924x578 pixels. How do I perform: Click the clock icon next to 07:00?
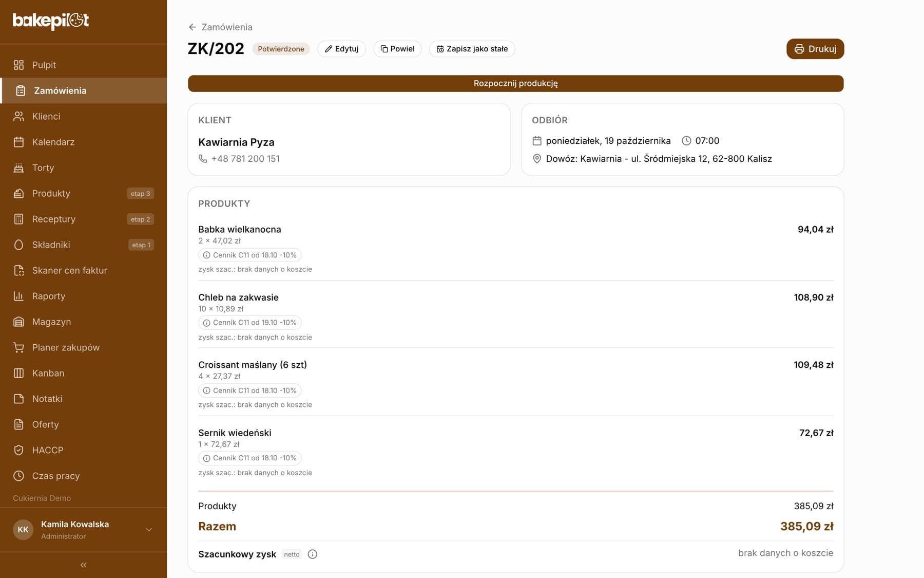point(686,141)
